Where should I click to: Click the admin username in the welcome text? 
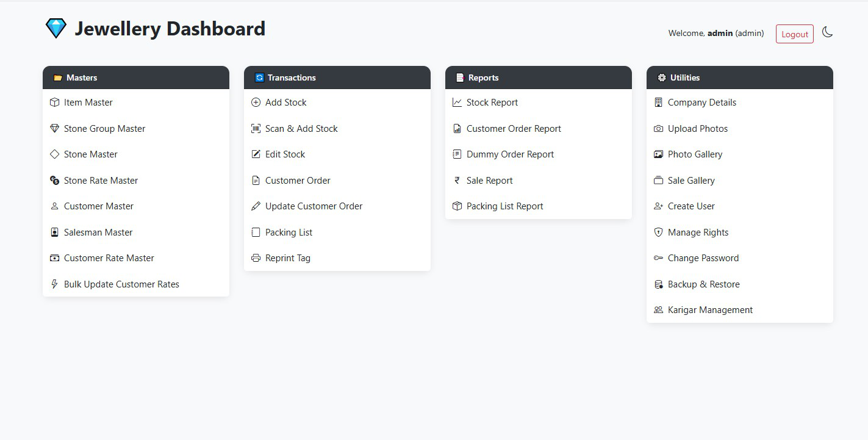click(x=720, y=33)
